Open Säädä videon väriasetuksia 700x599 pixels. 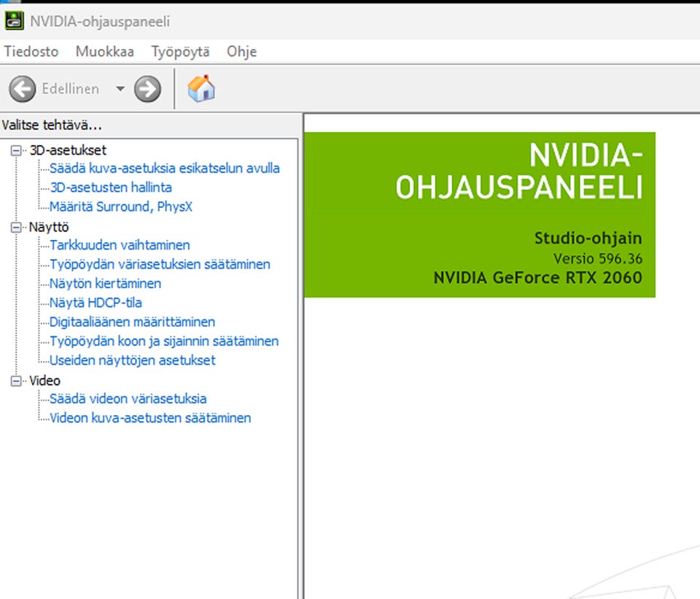click(x=128, y=399)
